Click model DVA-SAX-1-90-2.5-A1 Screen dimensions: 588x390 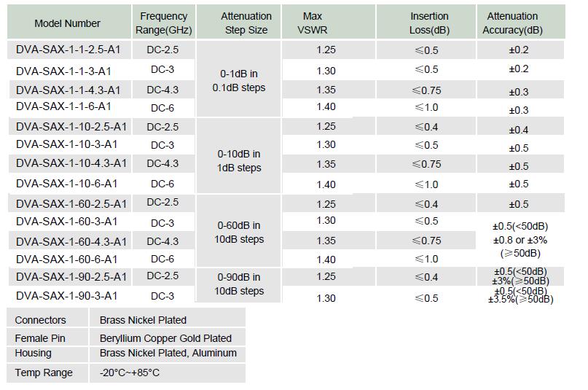(x=71, y=276)
